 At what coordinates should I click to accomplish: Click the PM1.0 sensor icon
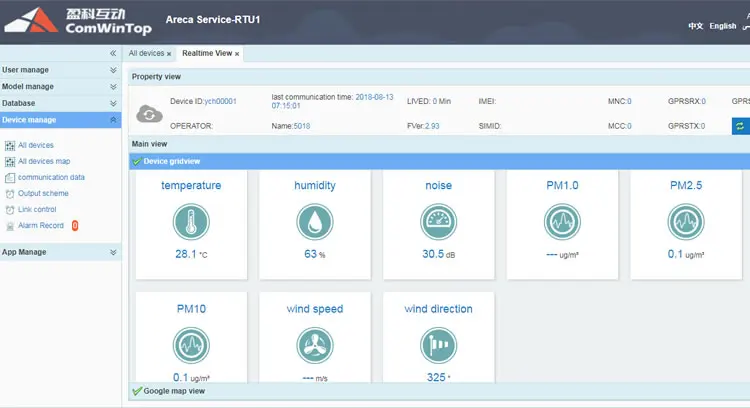click(562, 222)
